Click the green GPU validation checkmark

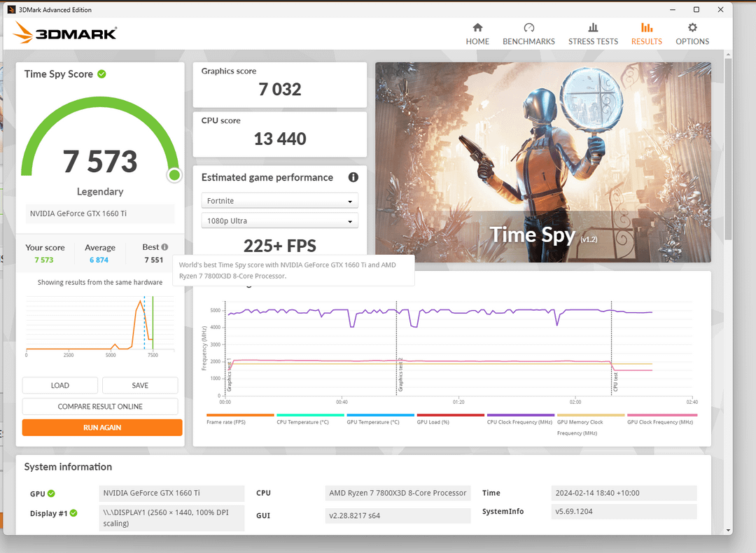click(x=51, y=493)
